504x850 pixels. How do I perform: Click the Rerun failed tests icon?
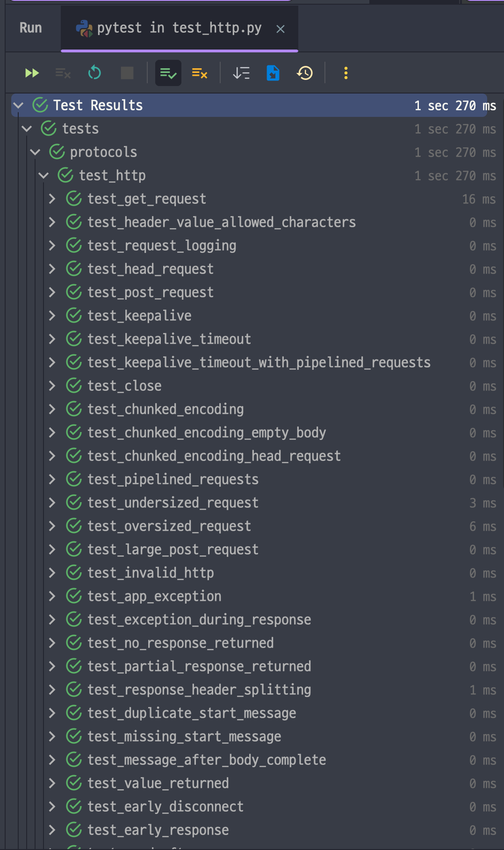63,73
